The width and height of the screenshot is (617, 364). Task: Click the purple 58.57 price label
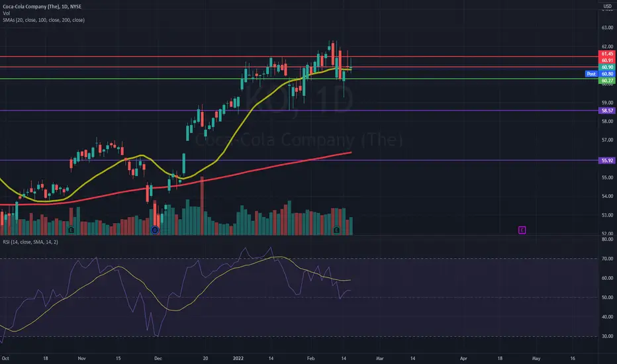pos(607,111)
